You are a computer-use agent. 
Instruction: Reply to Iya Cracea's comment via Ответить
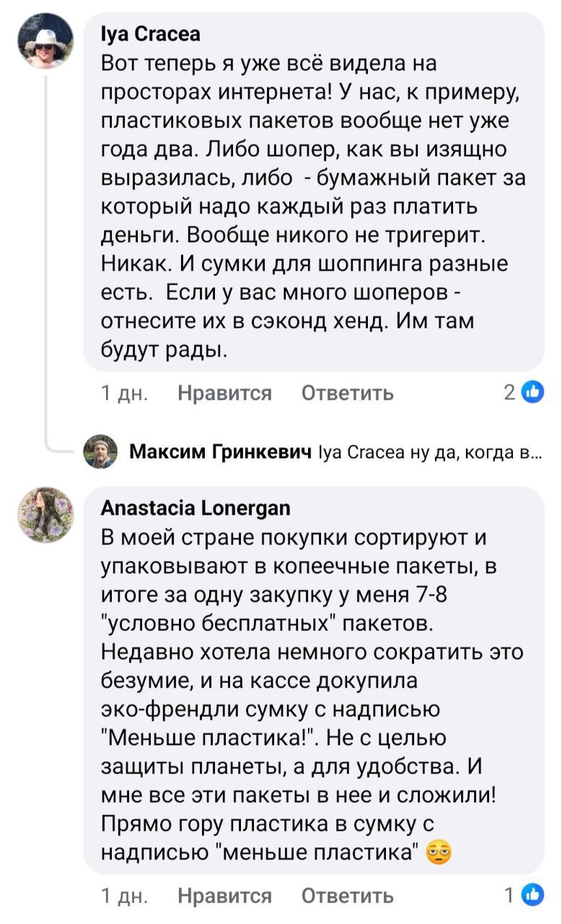click(347, 393)
